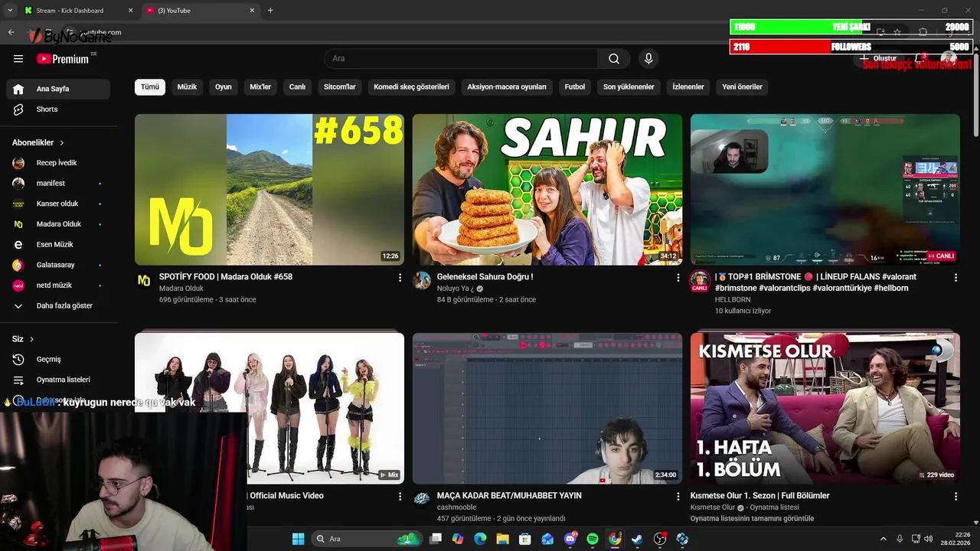Expand the Abonelikler section chevron
980x551 pixels.
click(62, 142)
